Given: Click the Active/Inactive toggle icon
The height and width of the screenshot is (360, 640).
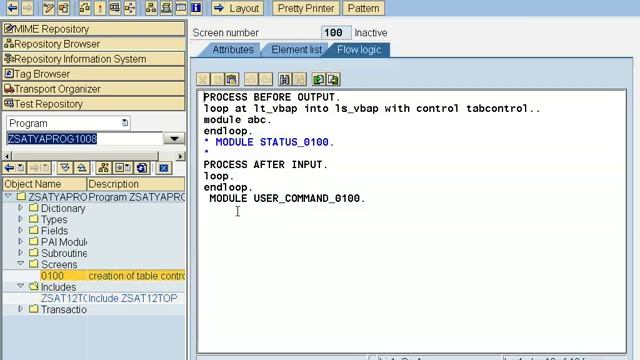Looking at the screenshot, I should point(64,7).
